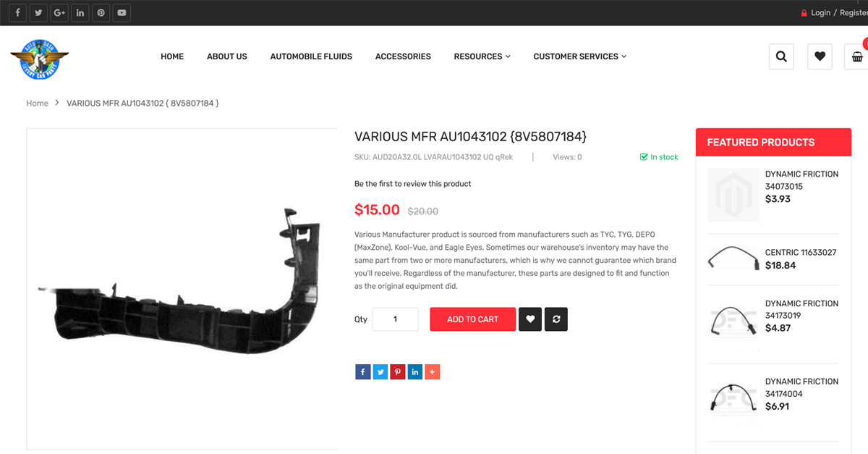Click Be the first to review link
Image resolution: width=868 pixels, height=454 pixels.
413,184
